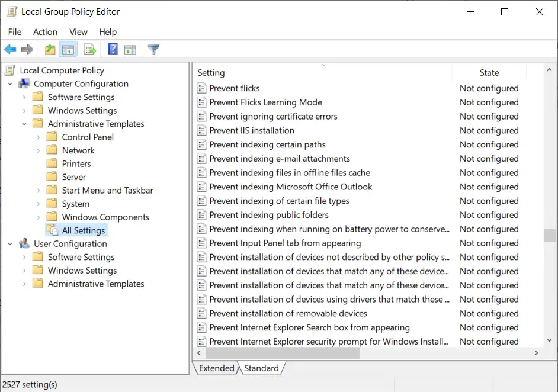
Task: Expand the Windows Components folder
Action: point(39,217)
